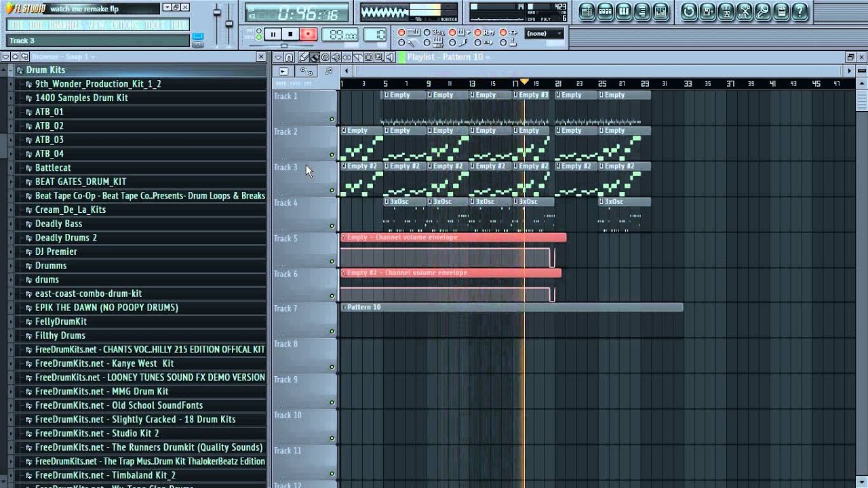Mute Track 1 with its green dot
868x488 pixels.
[332, 119]
